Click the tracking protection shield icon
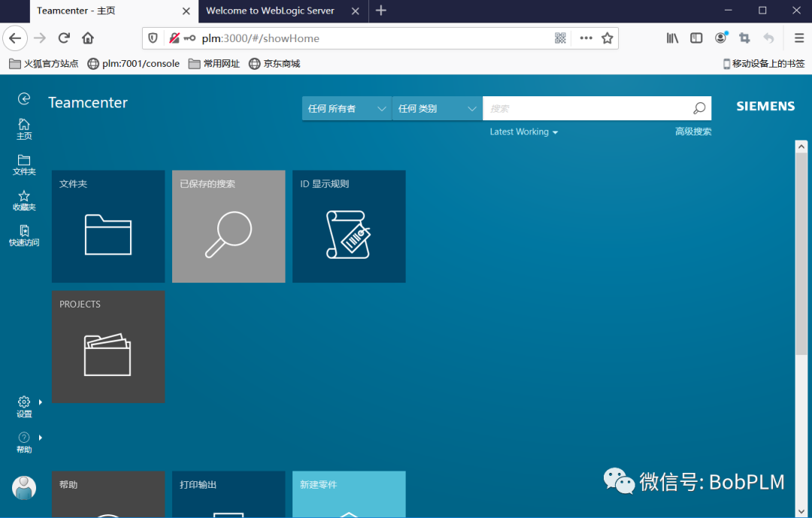 [x=153, y=38]
